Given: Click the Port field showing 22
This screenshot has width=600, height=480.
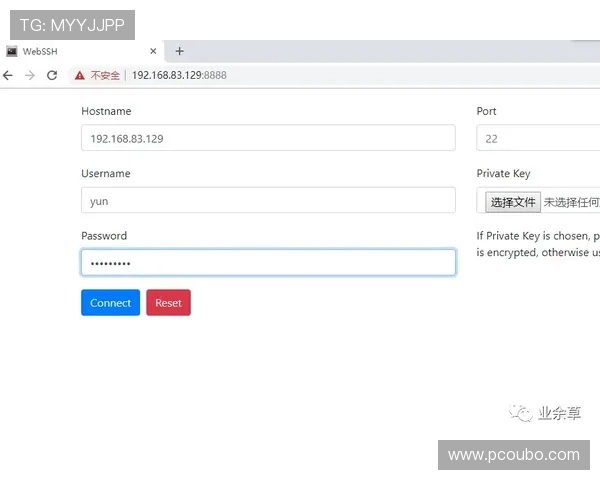Looking at the screenshot, I should click(x=538, y=138).
